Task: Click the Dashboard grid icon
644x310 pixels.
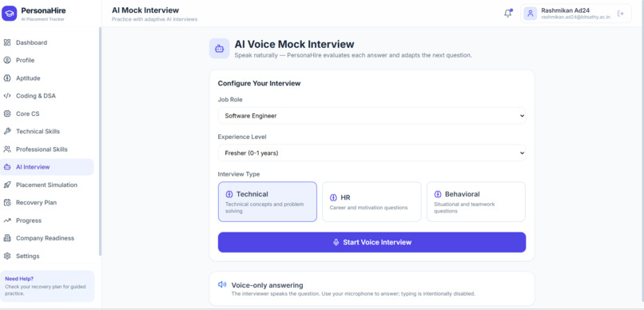Action: [x=7, y=42]
